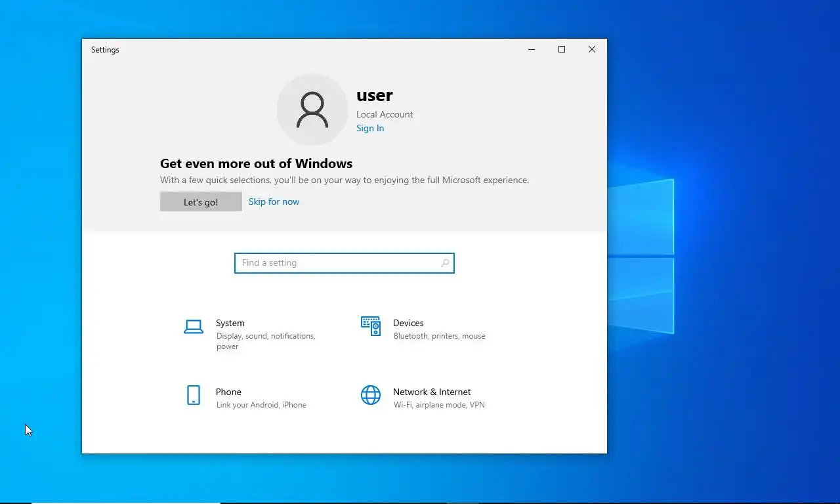840x504 pixels.
Task: Click the Let's go! button
Action: (201, 201)
